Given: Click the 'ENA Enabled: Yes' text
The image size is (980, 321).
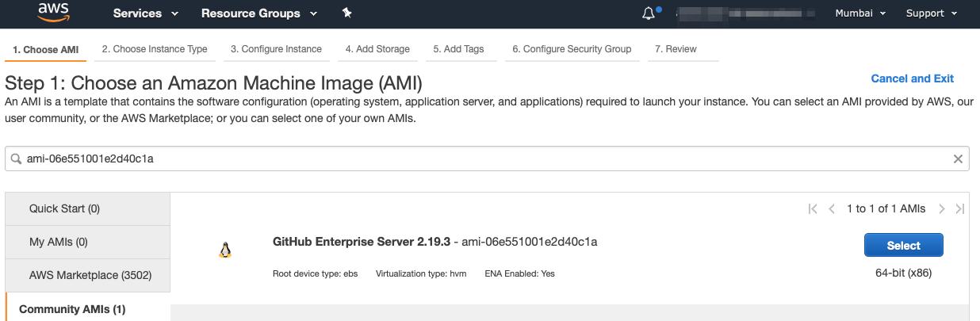Looking at the screenshot, I should 519,273.
